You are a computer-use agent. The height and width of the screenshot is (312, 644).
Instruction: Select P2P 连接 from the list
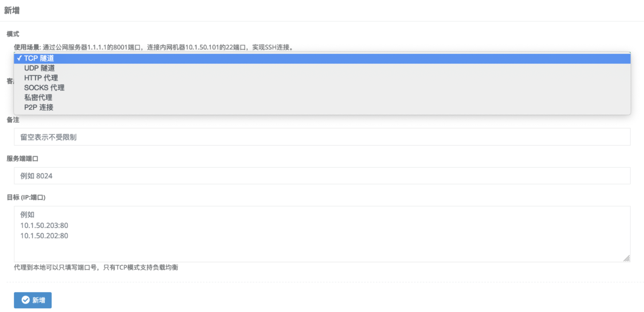click(322, 107)
